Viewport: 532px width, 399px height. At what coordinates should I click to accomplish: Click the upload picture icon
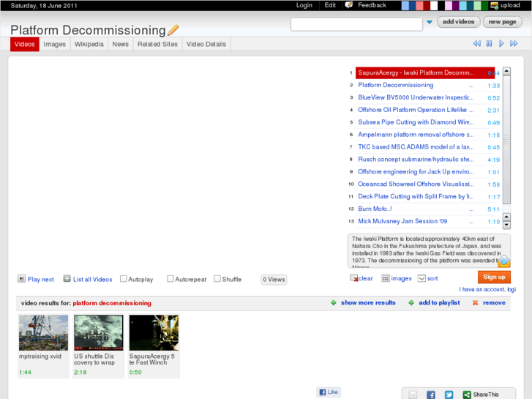(x=495, y=5)
